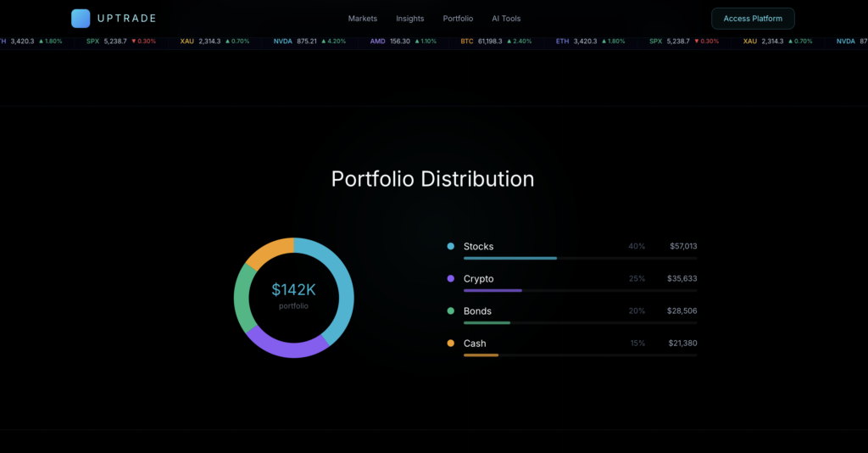Click the Portfolio Distribution heading
868x453 pixels.
tap(433, 179)
